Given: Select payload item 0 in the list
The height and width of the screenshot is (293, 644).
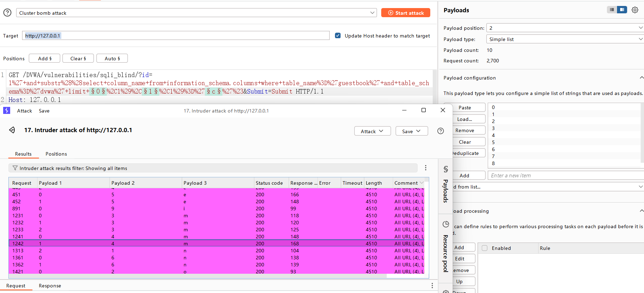Looking at the screenshot, I should coord(564,107).
